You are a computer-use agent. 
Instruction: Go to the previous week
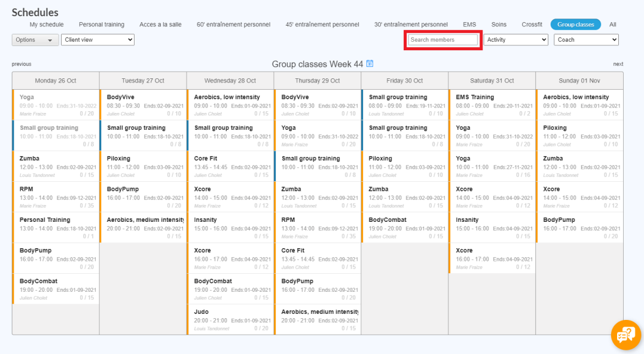[x=22, y=64]
